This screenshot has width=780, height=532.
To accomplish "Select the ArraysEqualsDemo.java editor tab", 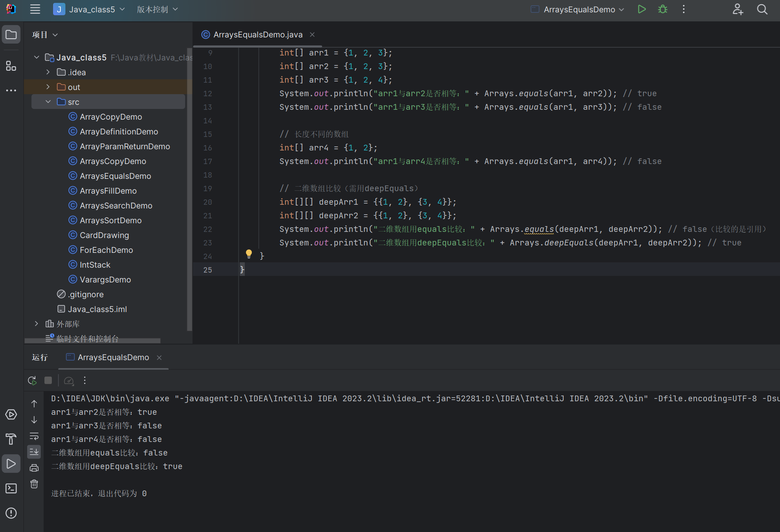I will 258,35.
